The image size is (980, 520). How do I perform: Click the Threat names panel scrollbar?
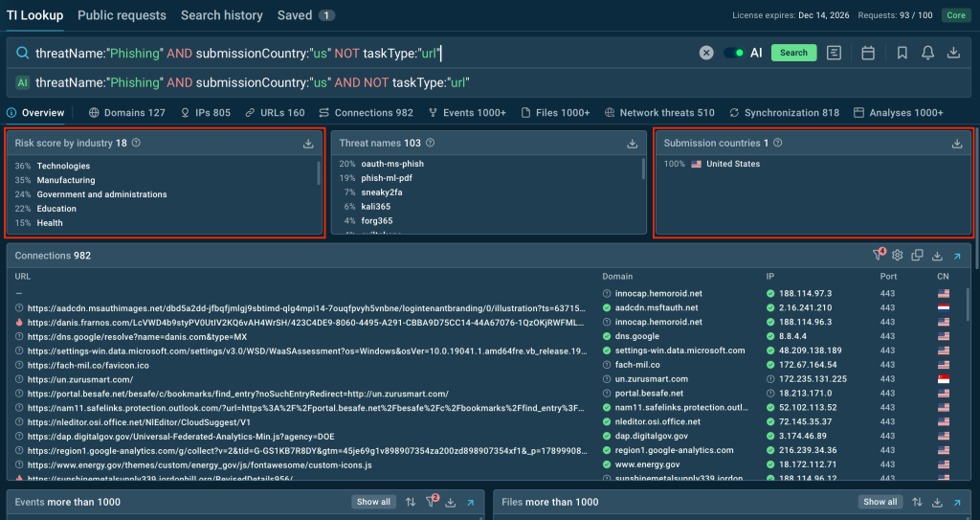click(643, 169)
